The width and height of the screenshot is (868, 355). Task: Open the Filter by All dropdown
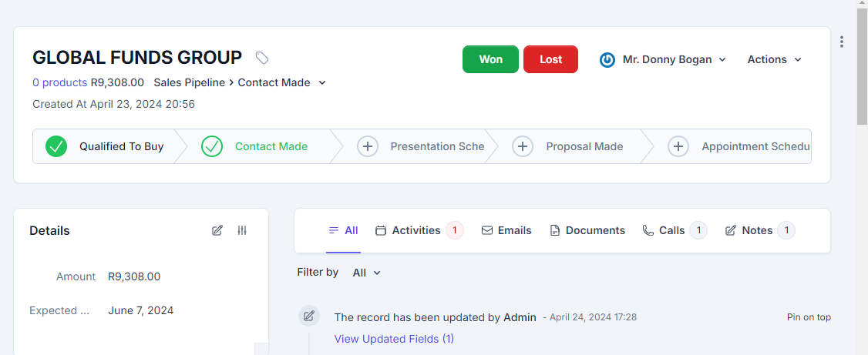click(x=366, y=273)
